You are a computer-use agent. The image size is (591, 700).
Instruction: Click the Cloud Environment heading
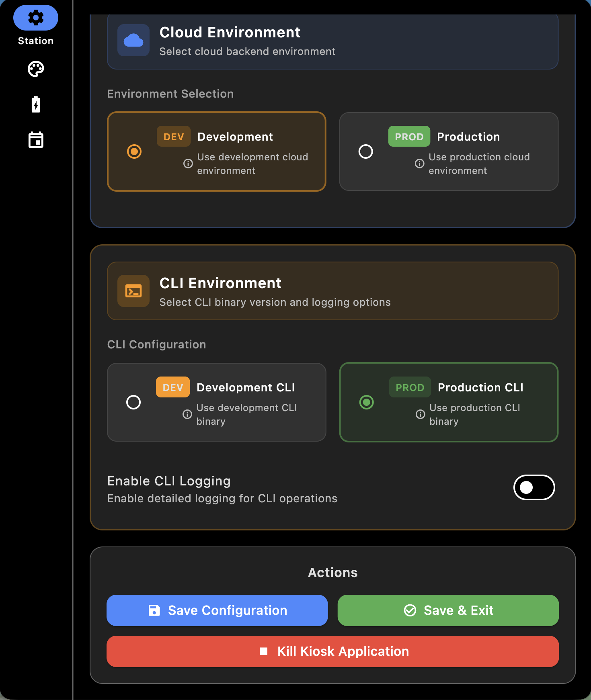[x=230, y=32]
